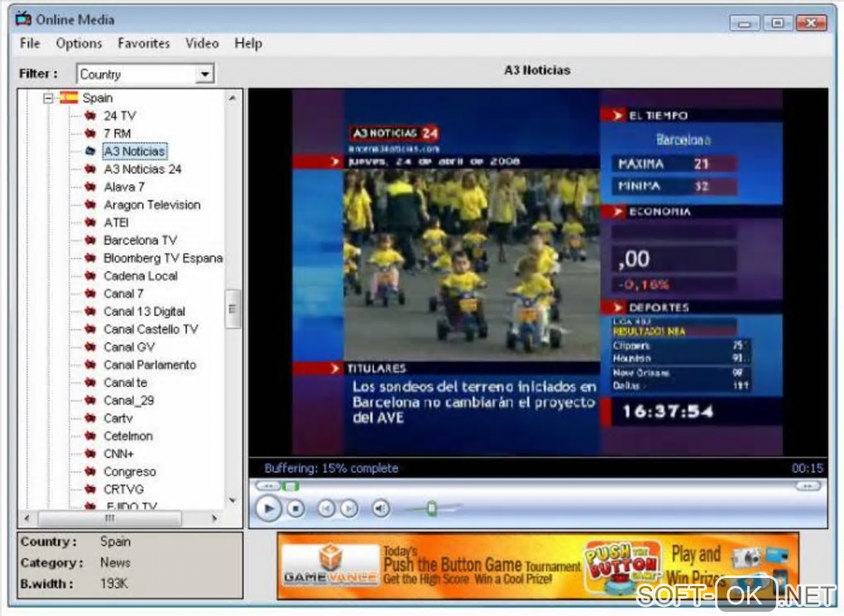Select the ATEI channel
The width and height of the screenshot is (844, 616).
[x=116, y=222]
